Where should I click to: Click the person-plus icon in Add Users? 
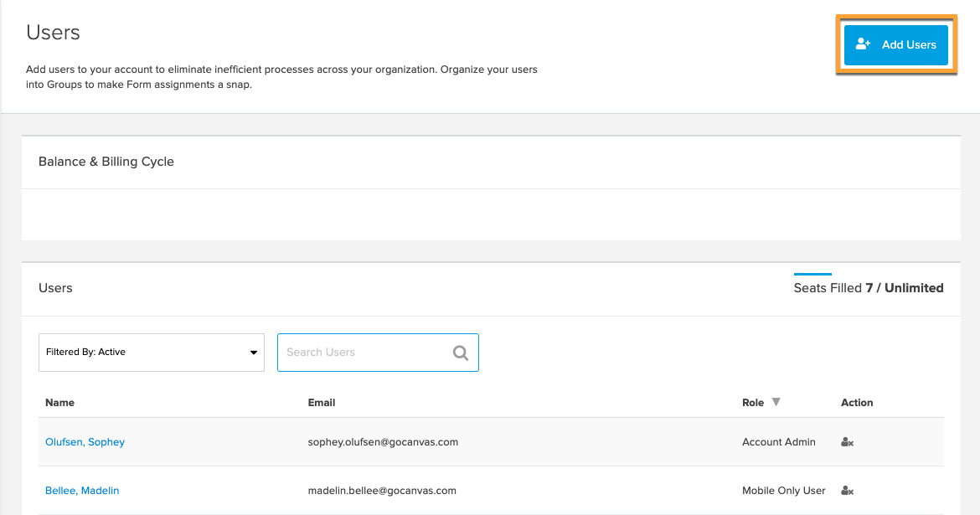(864, 45)
